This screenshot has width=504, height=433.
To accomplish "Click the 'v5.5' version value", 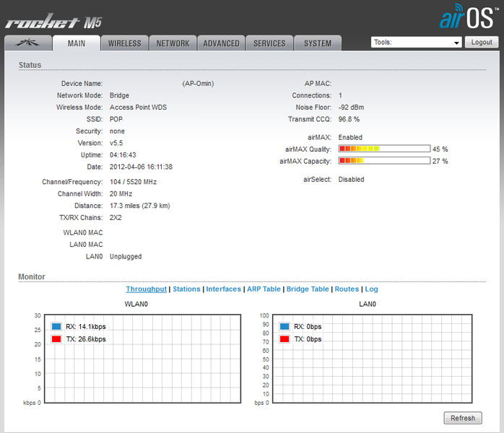I will [116, 143].
